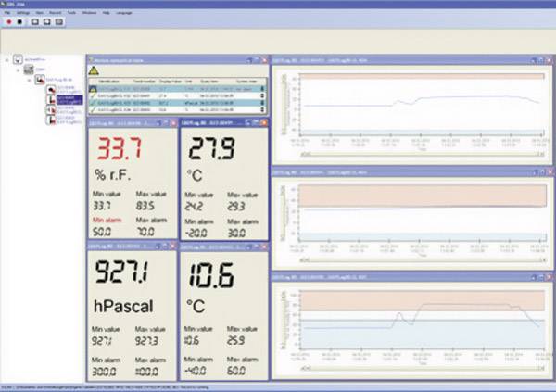Click the yellow warning triangle alarm icon
This screenshot has height=392, width=556.
tap(93, 70)
